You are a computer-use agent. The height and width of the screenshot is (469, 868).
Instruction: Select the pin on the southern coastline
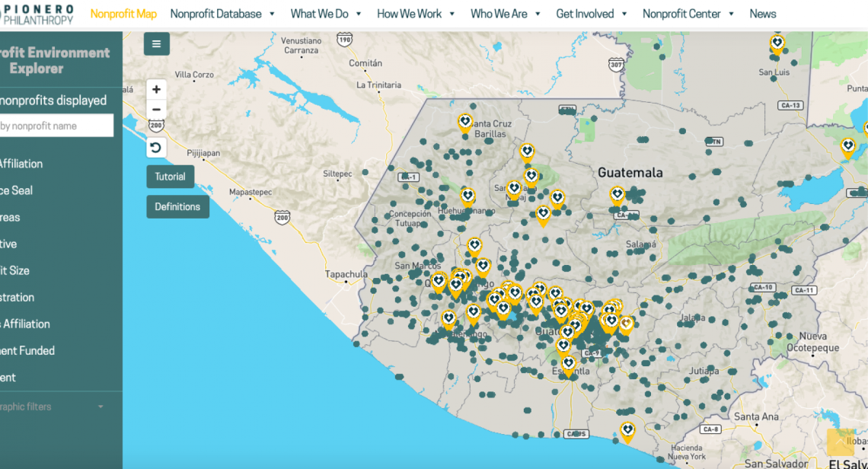click(627, 432)
